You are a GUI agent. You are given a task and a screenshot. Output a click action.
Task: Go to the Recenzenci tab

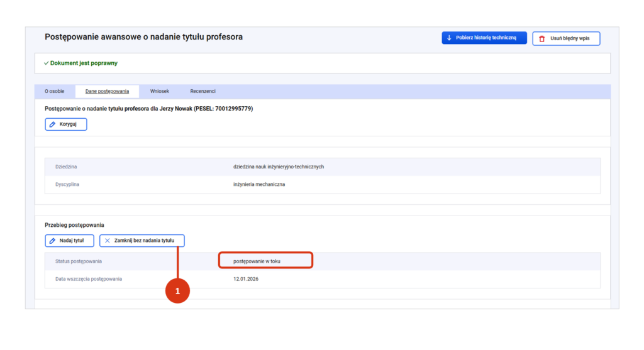(203, 91)
